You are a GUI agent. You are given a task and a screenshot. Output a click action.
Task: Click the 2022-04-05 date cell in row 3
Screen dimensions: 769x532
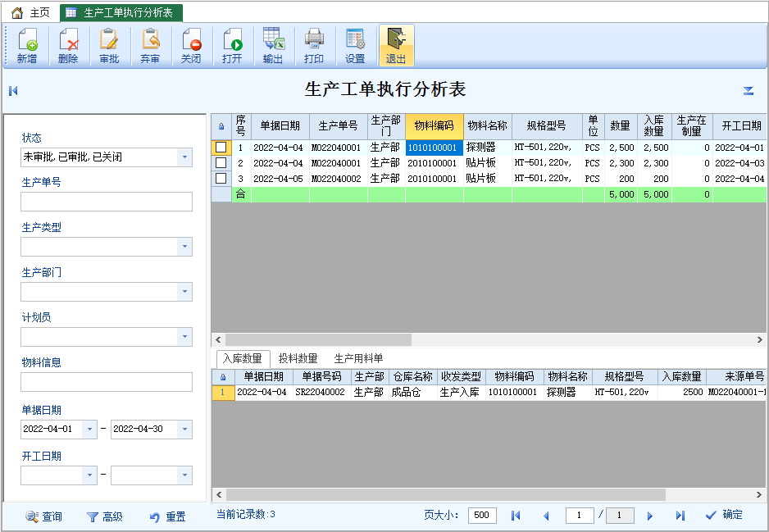coord(280,179)
